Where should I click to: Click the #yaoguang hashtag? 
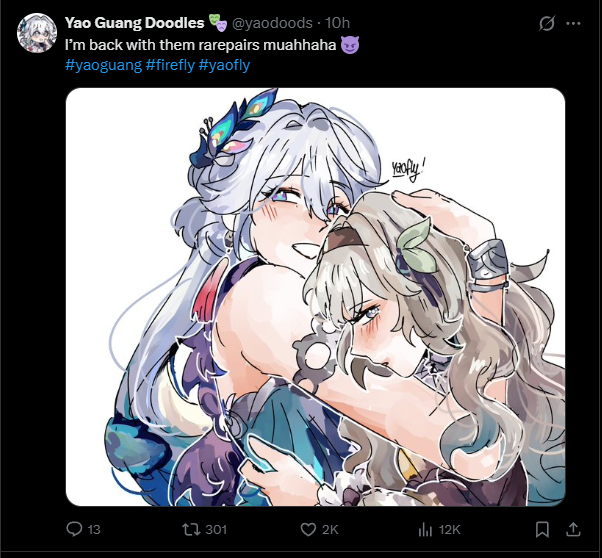(x=103, y=65)
